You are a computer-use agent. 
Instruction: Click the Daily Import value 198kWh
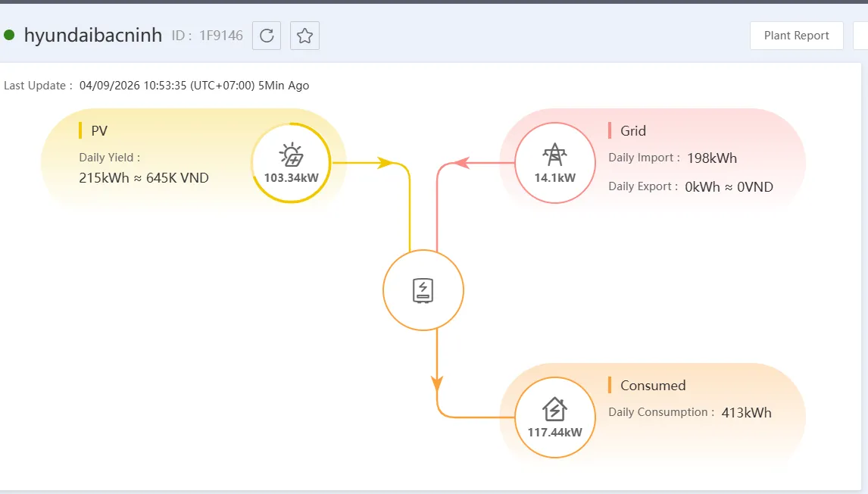click(712, 158)
